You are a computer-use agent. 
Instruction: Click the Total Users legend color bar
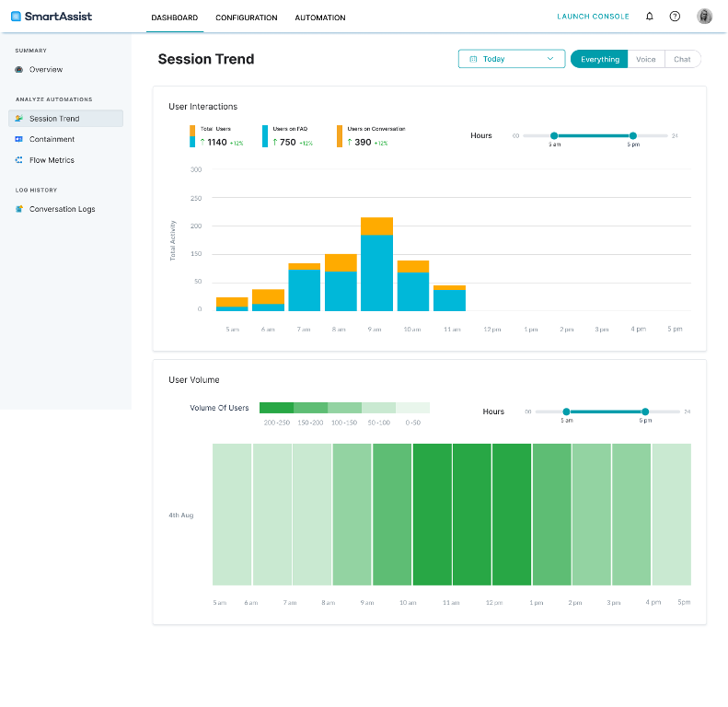[x=192, y=136]
